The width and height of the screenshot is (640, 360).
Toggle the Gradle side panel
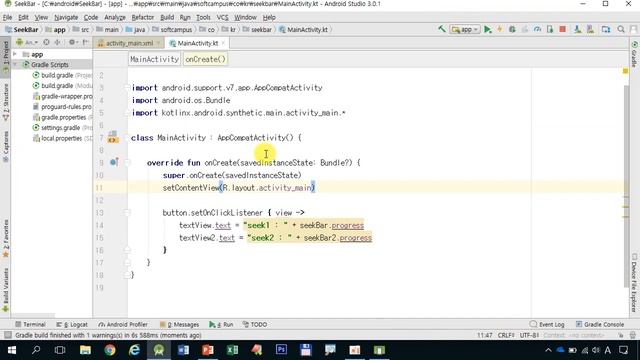click(x=634, y=54)
